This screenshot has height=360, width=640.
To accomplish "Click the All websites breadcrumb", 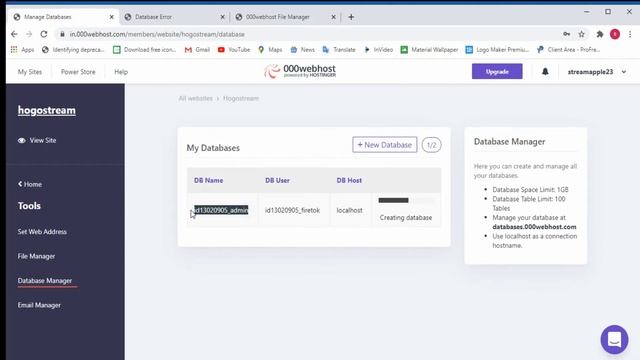I will (196, 98).
